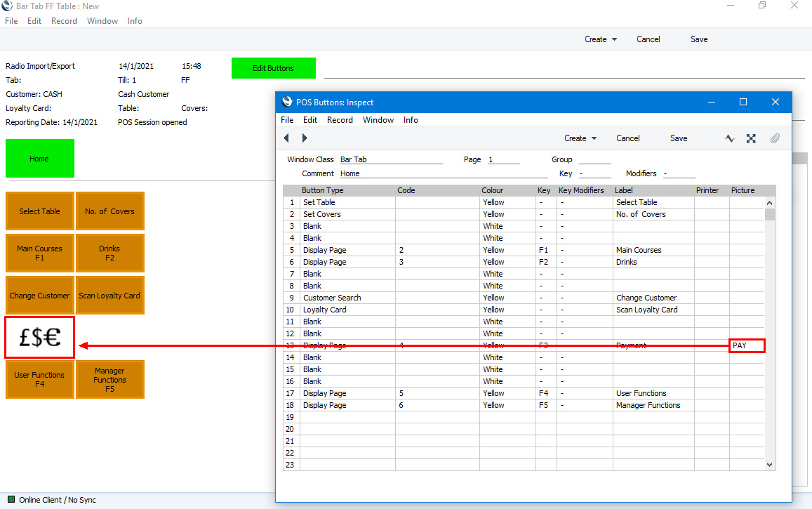Click User Functions label in row 17
Viewport: 812px width, 509px height.
pos(653,393)
